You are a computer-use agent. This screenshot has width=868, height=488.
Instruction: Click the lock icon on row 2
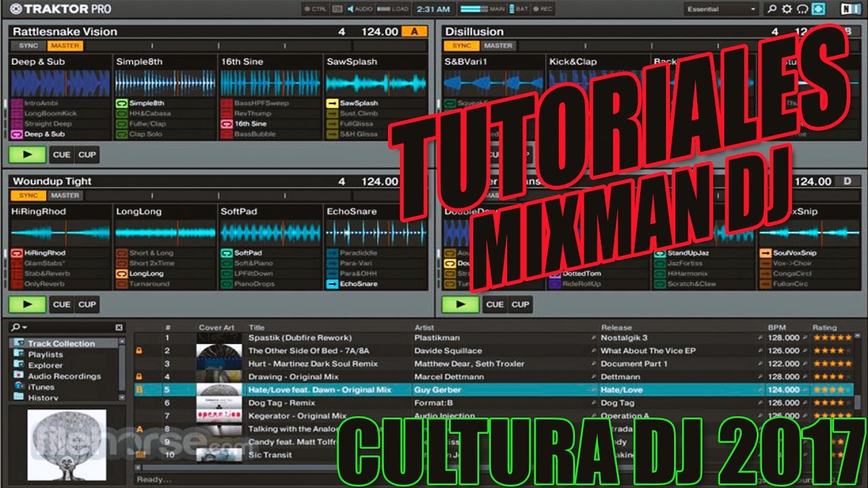(140, 351)
